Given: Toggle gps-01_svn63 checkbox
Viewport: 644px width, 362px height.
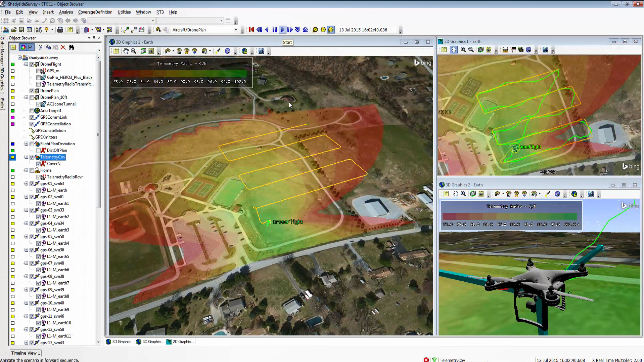Looking at the screenshot, I should [x=32, y=184].
